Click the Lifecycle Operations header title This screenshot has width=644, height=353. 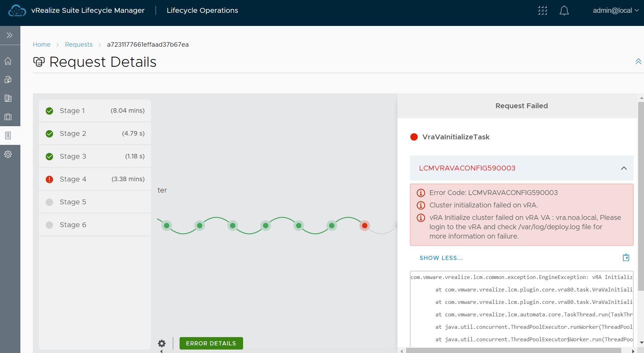(202, 10)
